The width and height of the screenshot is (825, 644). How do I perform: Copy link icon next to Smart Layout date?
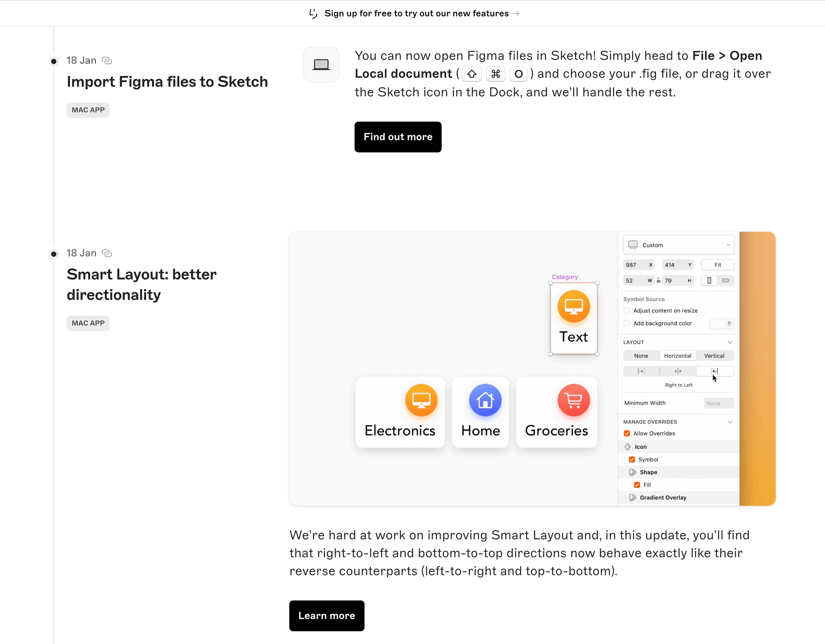tap(107, 254)
